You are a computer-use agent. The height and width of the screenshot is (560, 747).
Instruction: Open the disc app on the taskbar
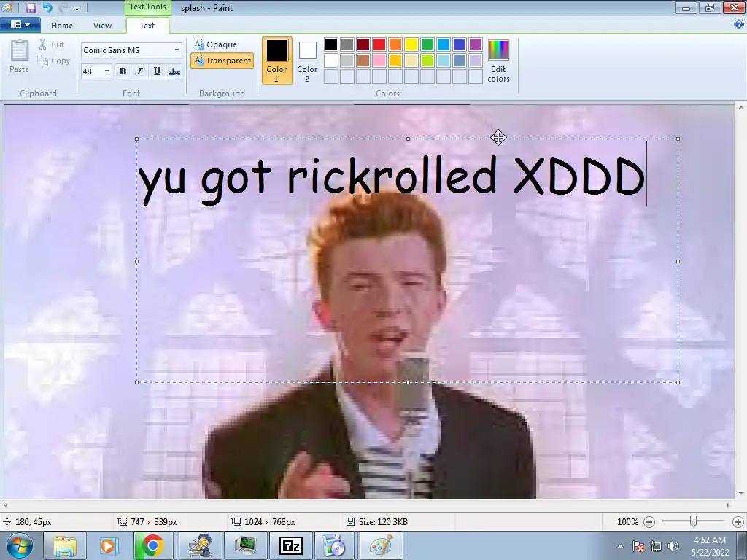click(334, 545)
